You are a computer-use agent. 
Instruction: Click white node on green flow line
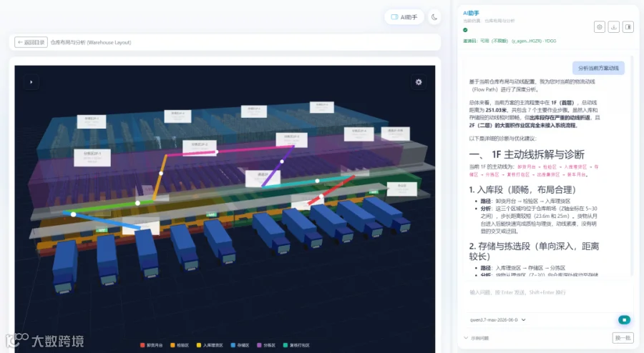[x=137, y=203]
